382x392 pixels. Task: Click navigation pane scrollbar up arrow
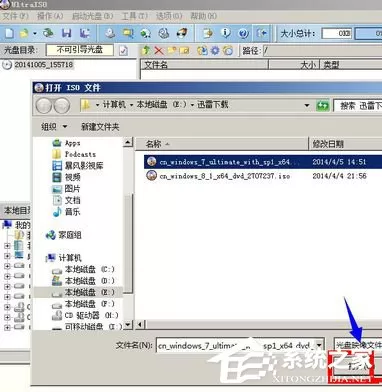click(128, 143)
